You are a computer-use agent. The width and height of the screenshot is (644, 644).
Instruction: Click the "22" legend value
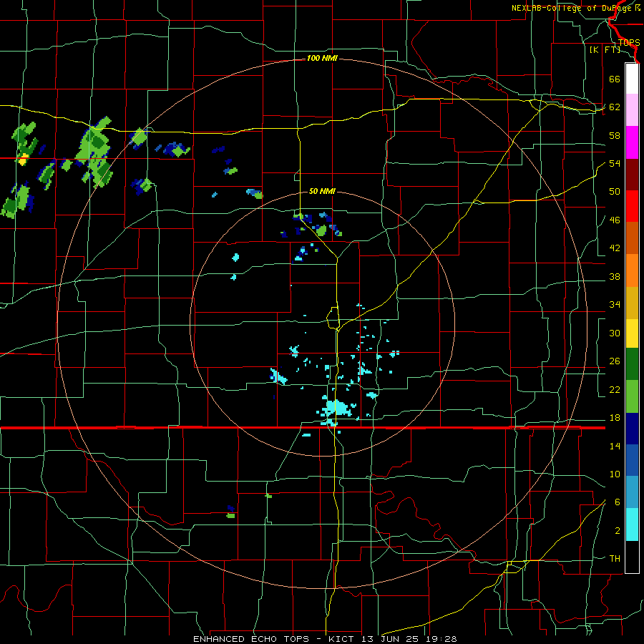615,390
